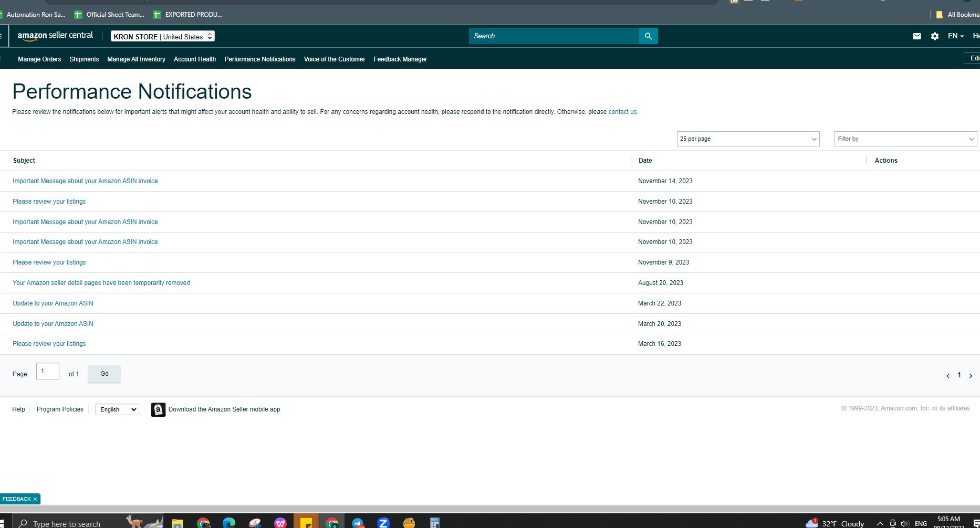The height and width of the screenshot is (528, 980).
Task: Open detail pages temporarily removed notification
Action: tap(101, 283)
